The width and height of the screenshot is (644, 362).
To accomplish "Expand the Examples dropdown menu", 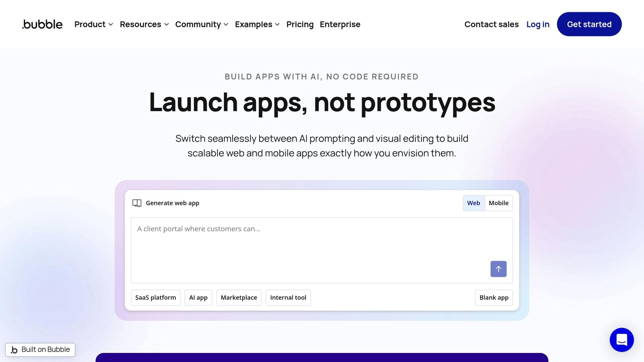I will 257,24.
